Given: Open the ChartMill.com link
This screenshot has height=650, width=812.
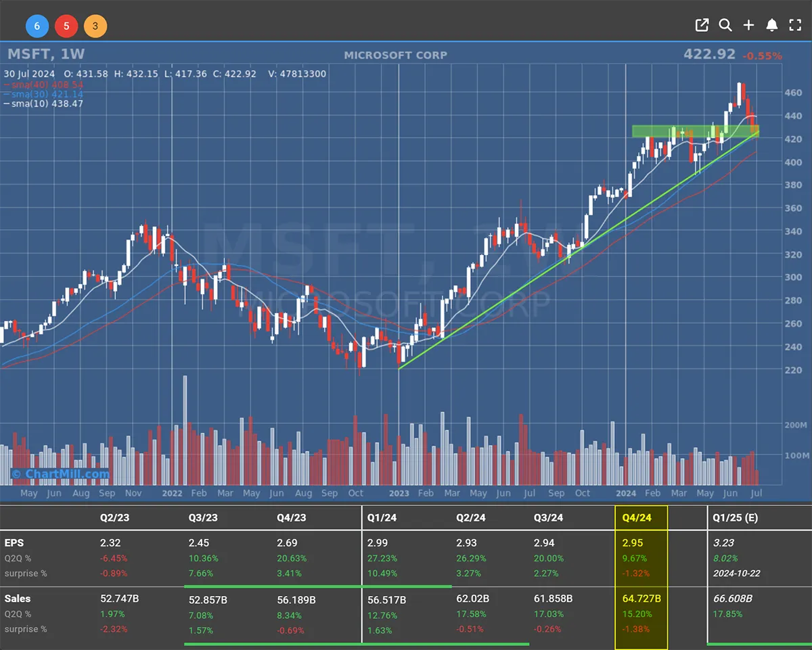Looking at the screenshot, I should click(60, 473).
